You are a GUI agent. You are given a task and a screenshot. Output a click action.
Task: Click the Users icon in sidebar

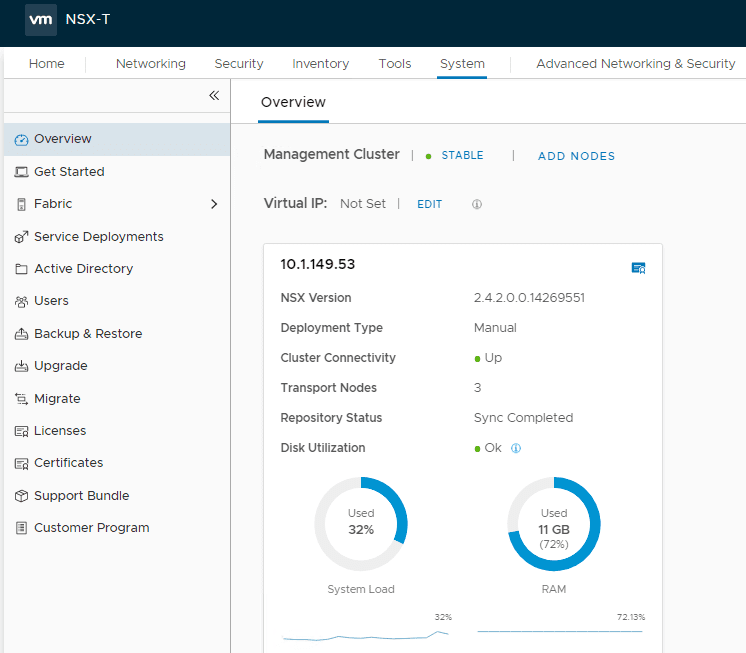click(22, 301)
